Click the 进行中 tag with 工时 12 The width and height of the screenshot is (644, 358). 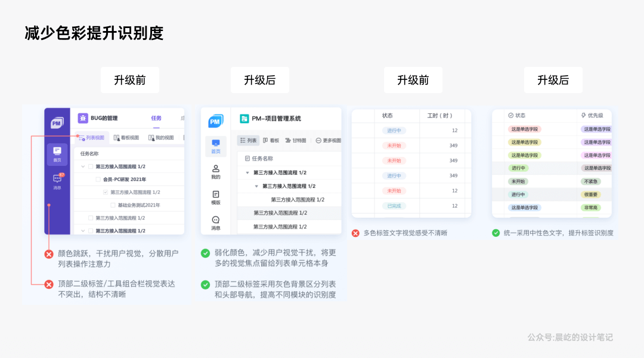[394, 130]
